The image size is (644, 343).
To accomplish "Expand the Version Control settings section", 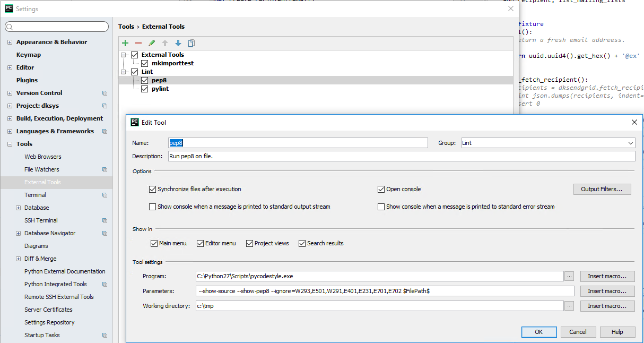I will tap(10, 93).
